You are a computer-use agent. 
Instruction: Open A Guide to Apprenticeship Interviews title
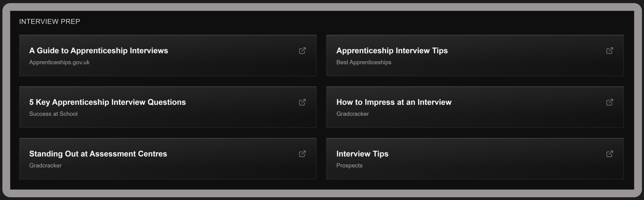[99, 50]
